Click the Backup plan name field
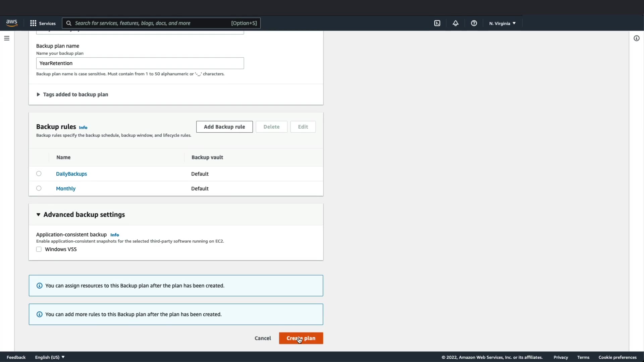Image resolution: width=644 pixels, height=362 pixels. click(140, 63)
